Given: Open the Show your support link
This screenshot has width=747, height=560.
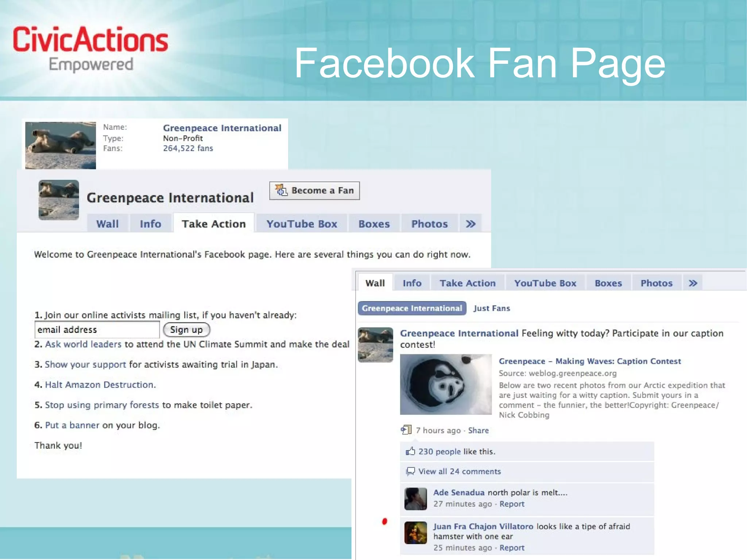Looking at the screenshot, I should 85,364.
